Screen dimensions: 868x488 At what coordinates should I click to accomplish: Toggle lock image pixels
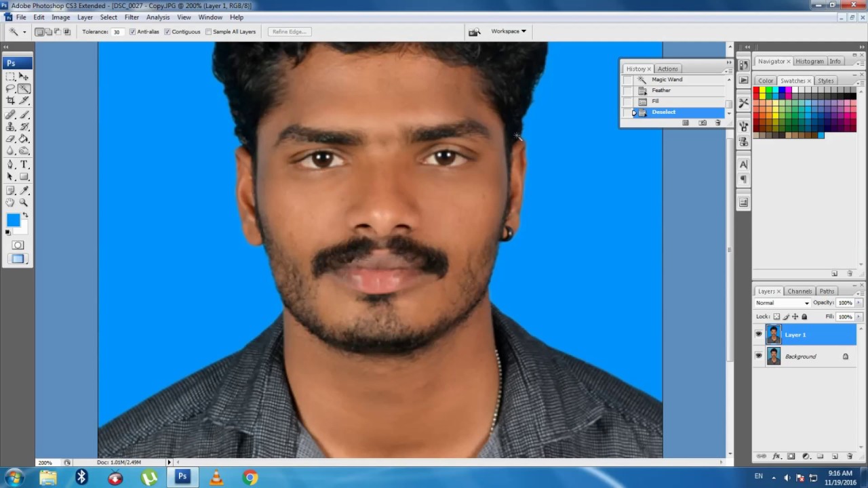786,317
